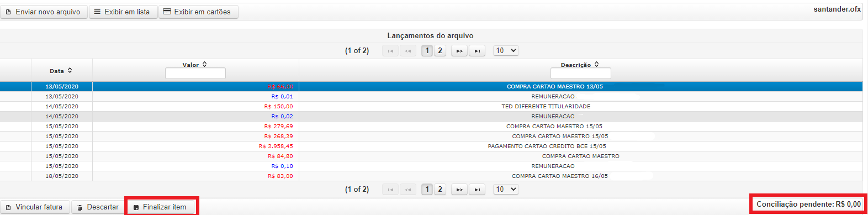Click the Vincular fatura button
This screenshot has height=215, width=868.
pos(35,207)
